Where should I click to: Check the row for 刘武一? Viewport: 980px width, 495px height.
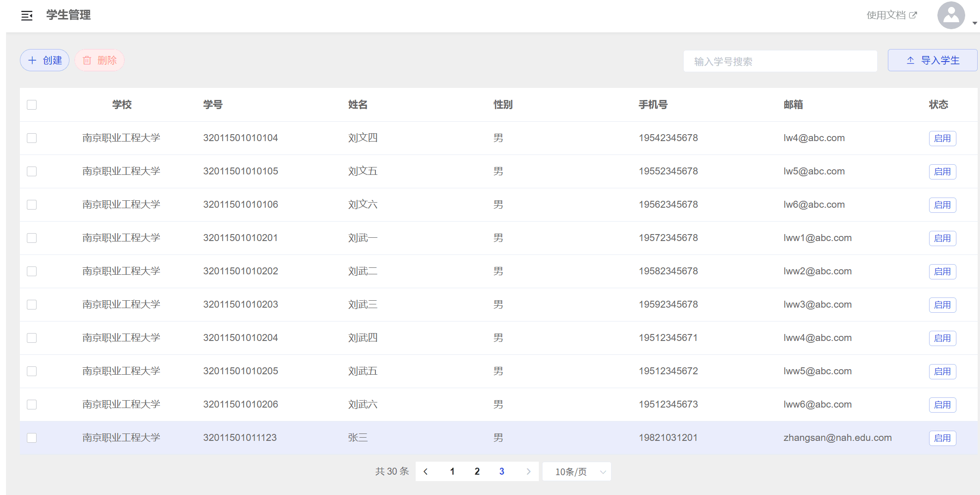[x=32, y=238]
